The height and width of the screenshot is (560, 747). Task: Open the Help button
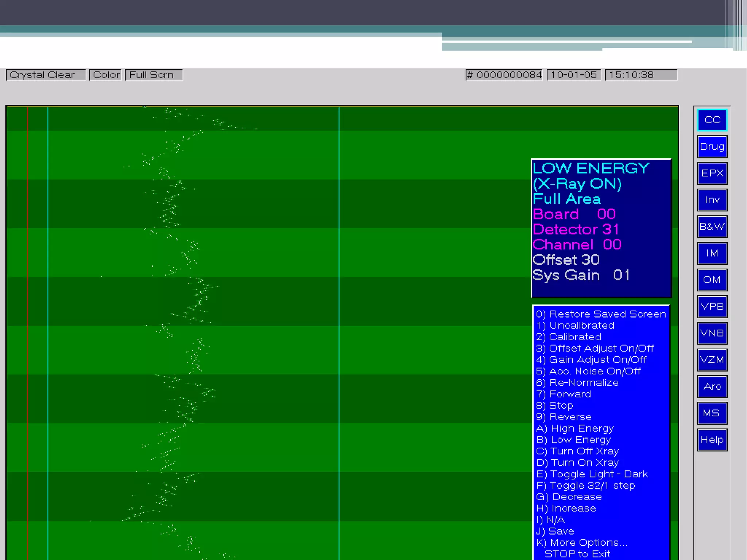coord(712,440)
